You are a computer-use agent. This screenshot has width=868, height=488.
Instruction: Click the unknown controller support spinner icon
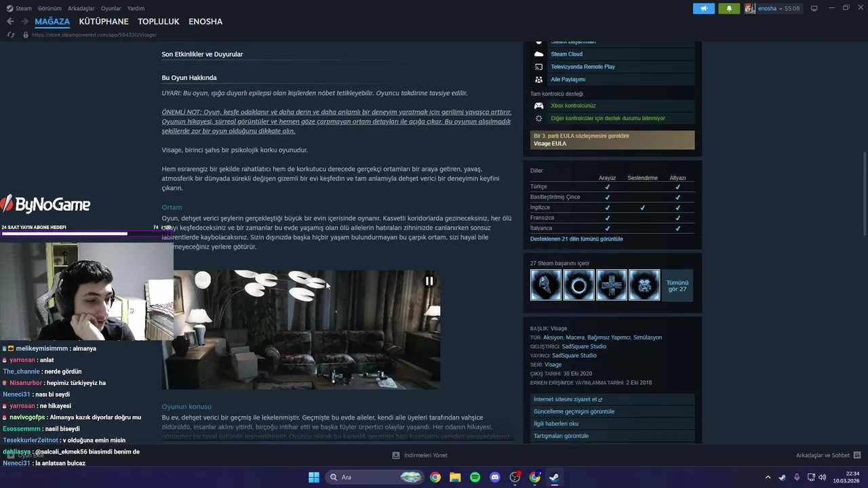[x=538, y=118]
